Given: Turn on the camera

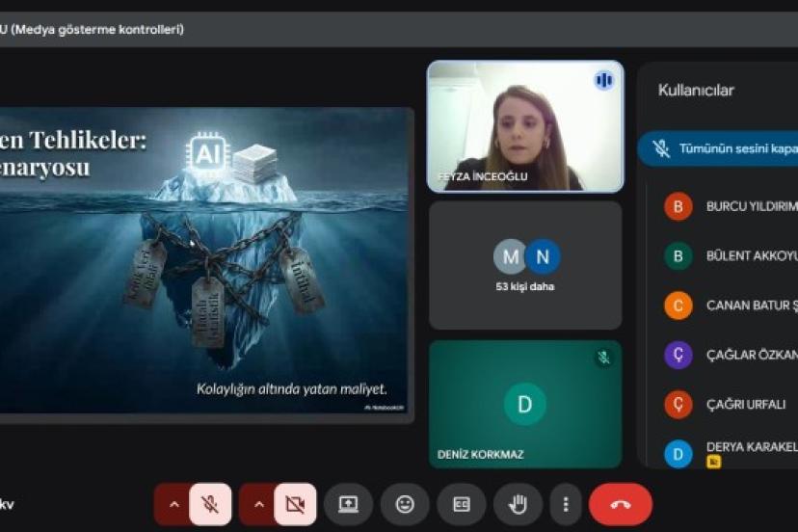Looking at the screenshot, I should [x=295, y=504].
